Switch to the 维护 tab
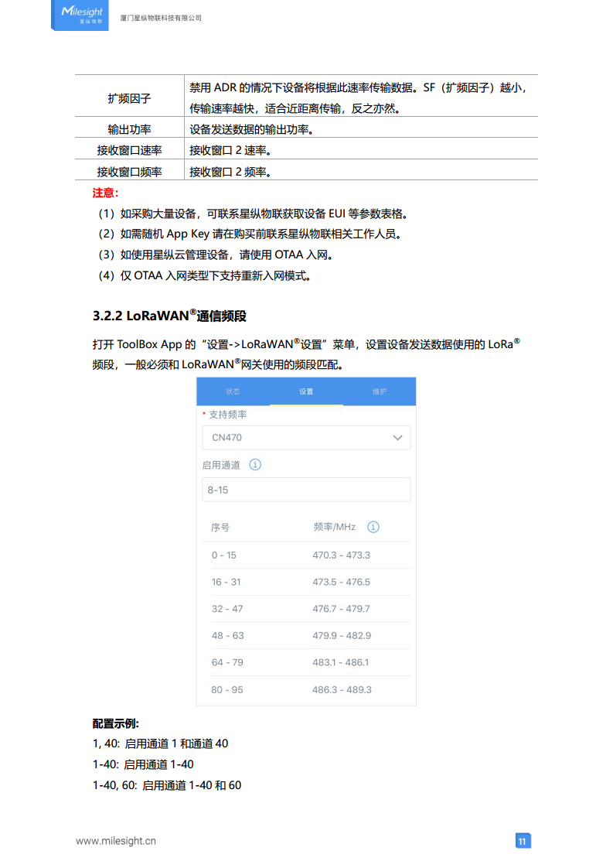The height and width of the screenshot is (868, 613). [x=380, y=391]
